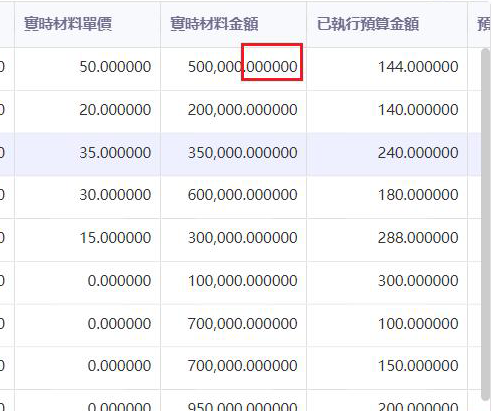Select the cell showing 500,000.000000

(233, 67)
